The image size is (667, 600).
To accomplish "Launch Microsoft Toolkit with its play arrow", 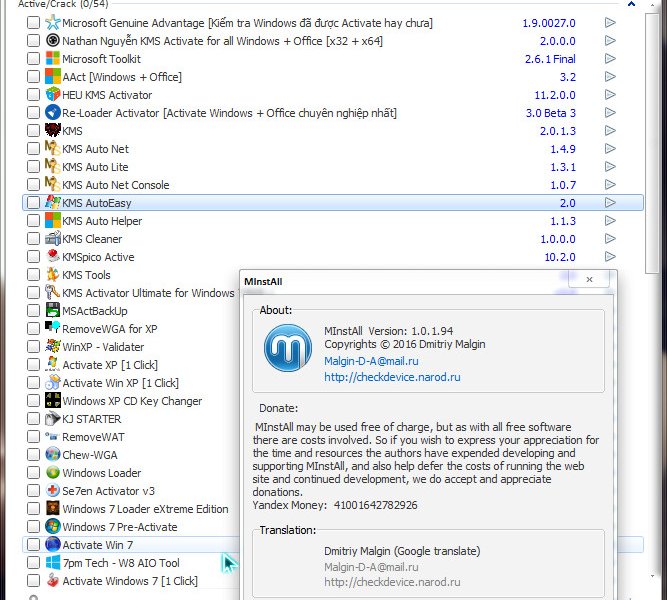I will (610, 58).
